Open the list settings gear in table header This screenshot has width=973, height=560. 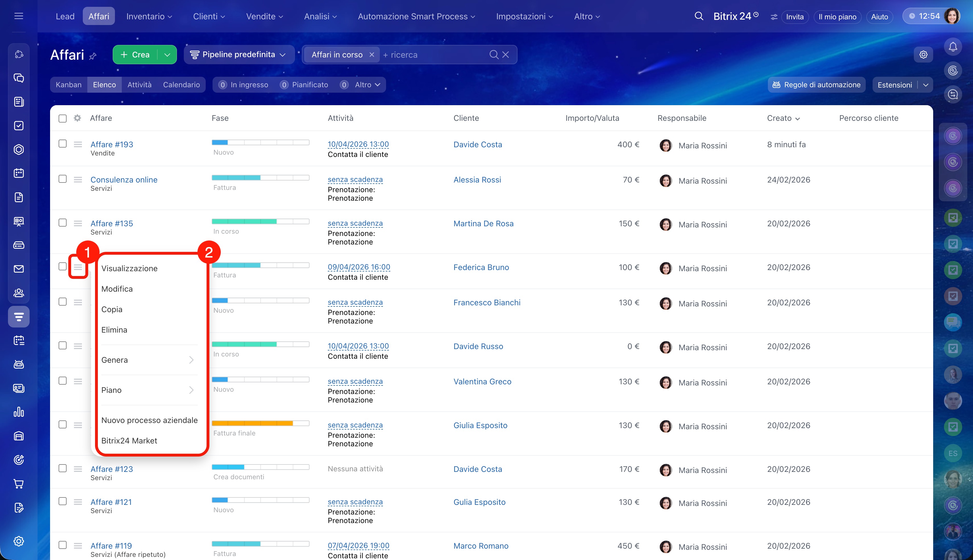[x=77, y=118]
